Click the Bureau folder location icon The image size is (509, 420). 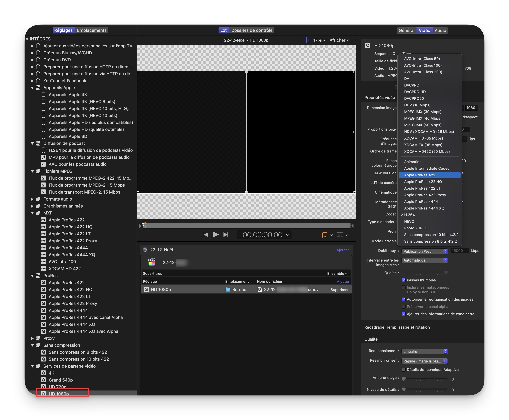click(228, 290)
